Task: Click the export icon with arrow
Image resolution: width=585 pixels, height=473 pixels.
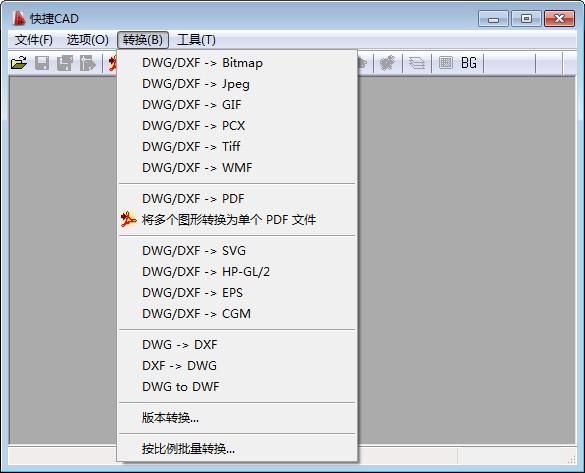Action: pos(88,63)
